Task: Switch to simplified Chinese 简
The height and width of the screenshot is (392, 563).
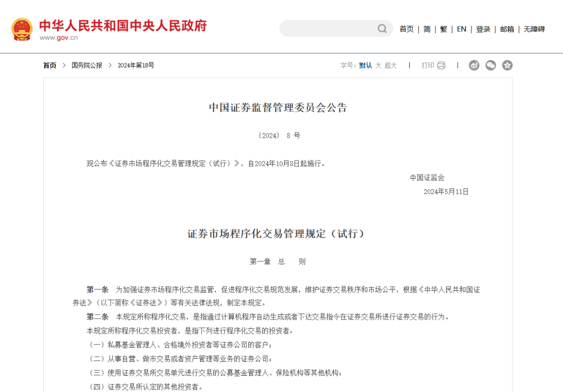Action: click(426, 29)
